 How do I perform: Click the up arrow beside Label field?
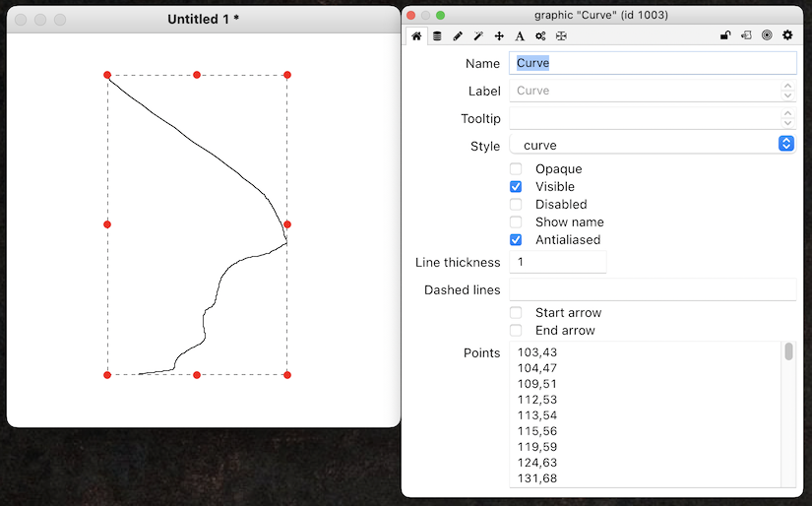[x=787, y=86]
